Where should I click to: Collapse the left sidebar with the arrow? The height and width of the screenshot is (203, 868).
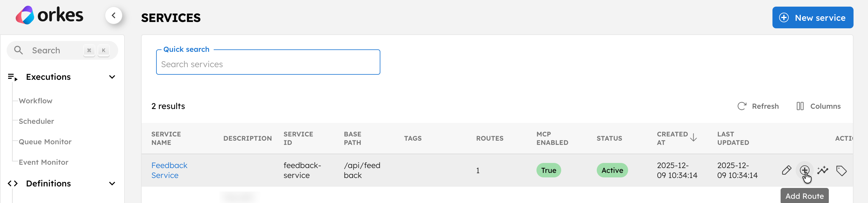114,15
